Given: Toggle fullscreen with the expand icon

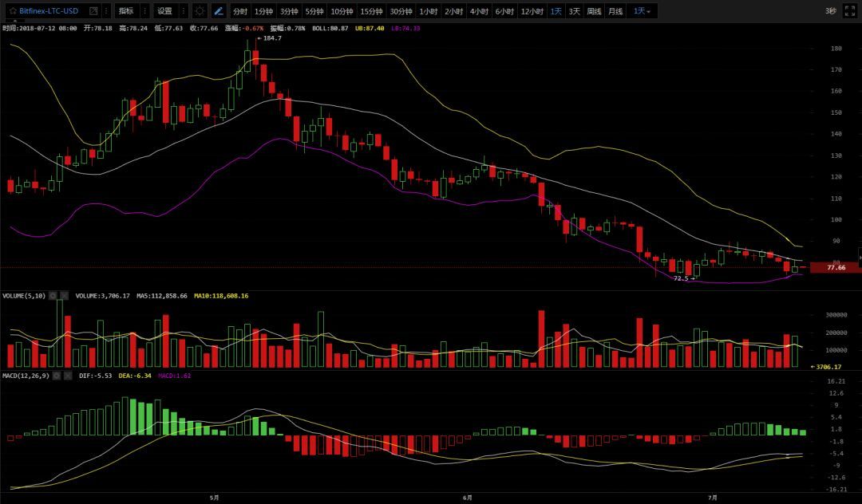Looking at the screenshot, I should coord(849,11).
